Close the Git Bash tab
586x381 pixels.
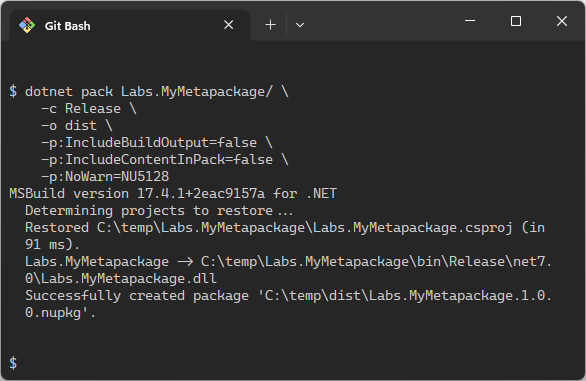228,25
